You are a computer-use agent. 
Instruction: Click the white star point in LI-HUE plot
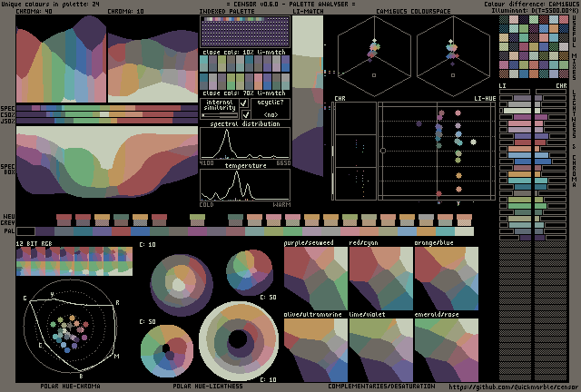click(473, 142)
